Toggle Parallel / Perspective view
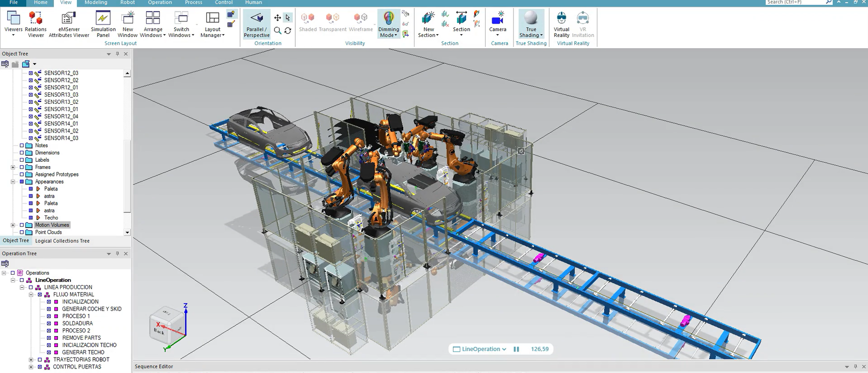 point(257,24)
